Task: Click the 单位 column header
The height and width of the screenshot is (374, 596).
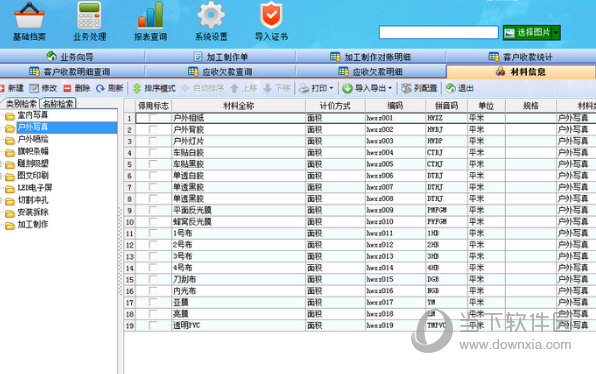Action: (486, 106)
